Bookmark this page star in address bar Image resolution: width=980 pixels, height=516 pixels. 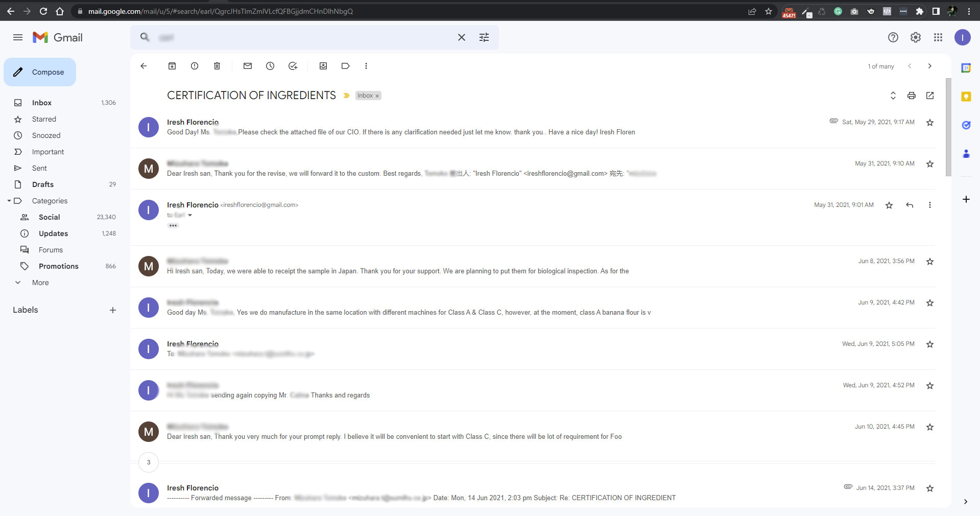pyautogui.click(x=769, y=11)
